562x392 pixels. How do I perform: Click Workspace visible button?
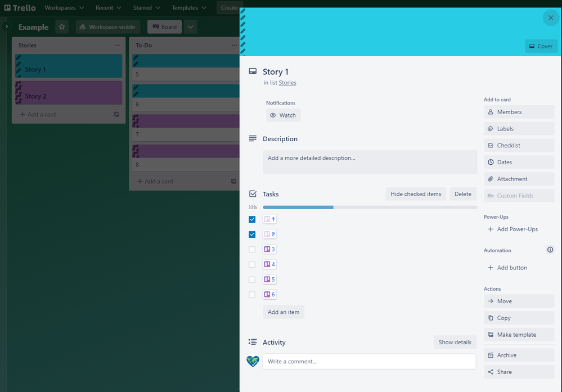point(107,27)
